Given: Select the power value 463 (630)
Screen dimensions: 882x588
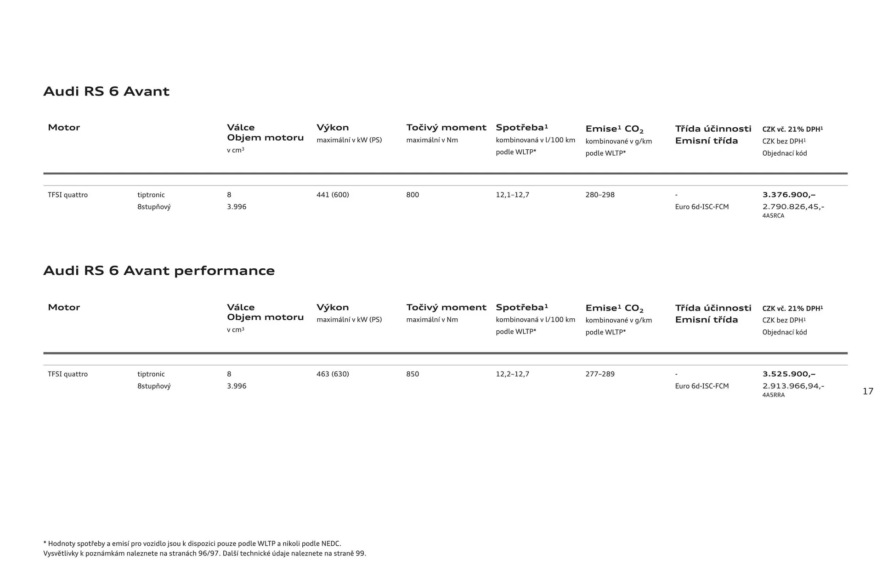Looking at the screenshot, I should (333, 374).
